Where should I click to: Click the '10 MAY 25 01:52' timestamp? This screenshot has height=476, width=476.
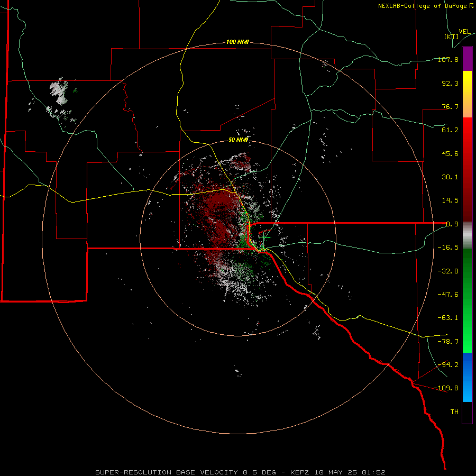pos(350,472)
